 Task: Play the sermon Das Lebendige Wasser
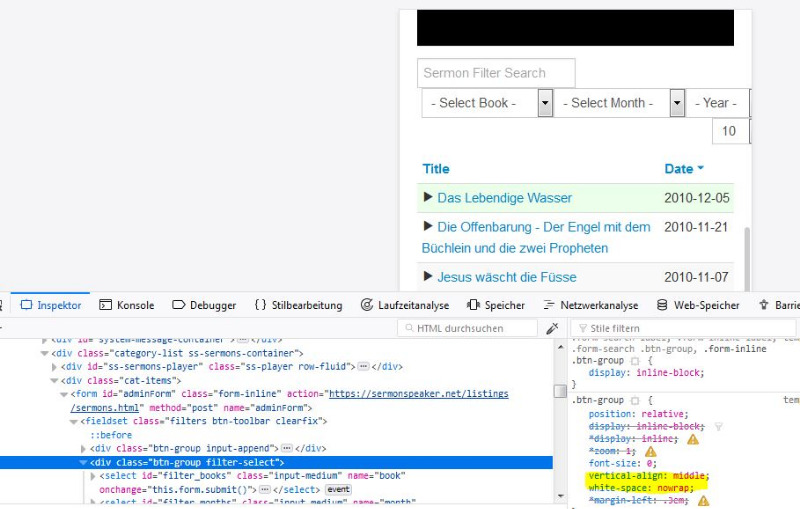[x=428, y=197]
